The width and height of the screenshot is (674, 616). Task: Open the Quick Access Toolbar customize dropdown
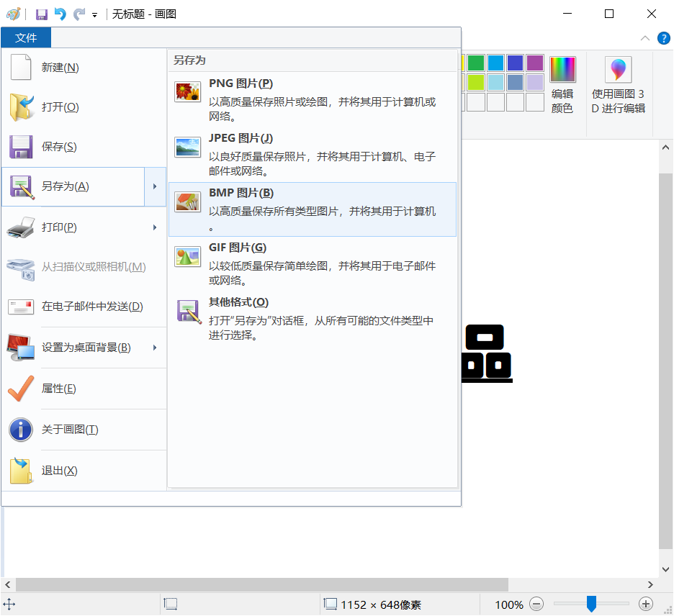[94, 14]
